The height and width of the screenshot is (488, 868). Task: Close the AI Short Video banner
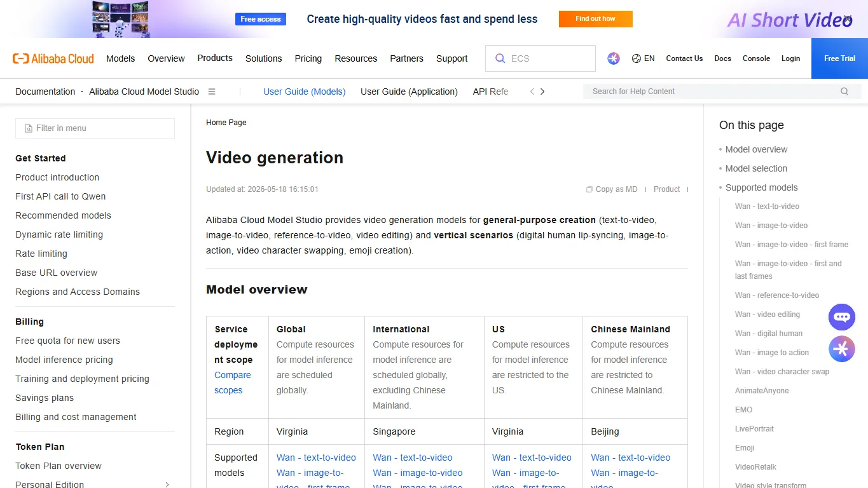(x=848, y=18)
